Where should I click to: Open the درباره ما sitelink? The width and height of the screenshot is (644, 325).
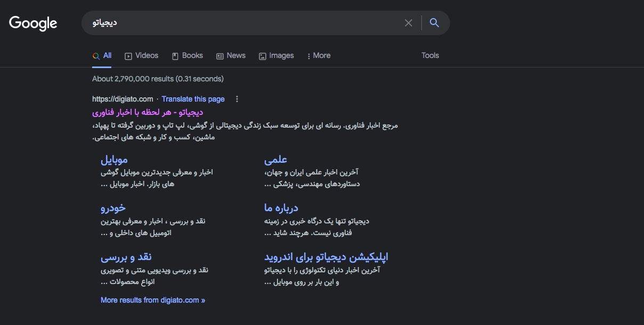tap(281, 208)
